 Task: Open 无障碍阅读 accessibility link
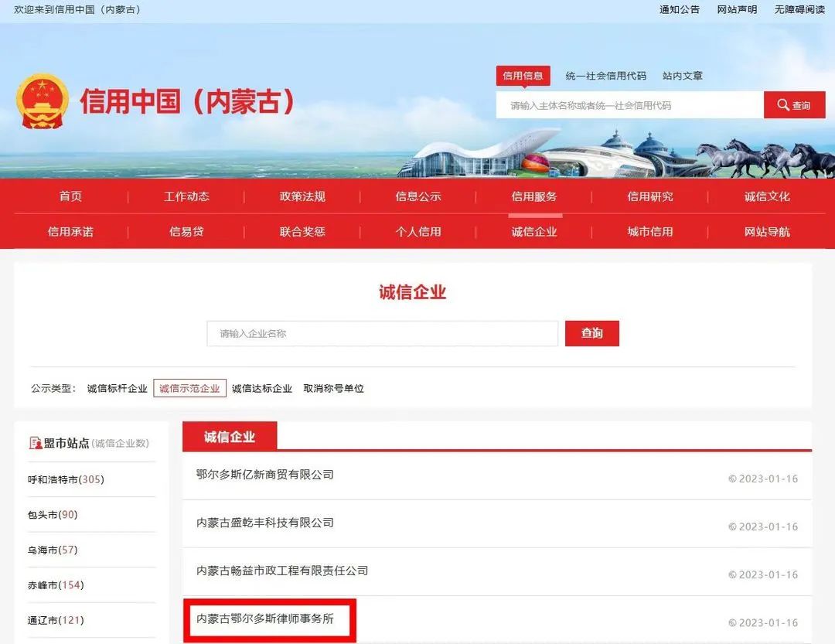click(x=799, y=9)
